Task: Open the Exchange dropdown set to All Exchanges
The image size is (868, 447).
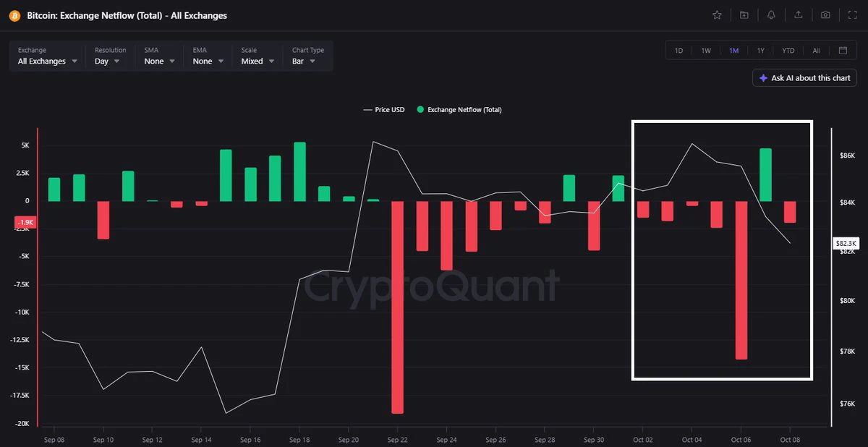Action: click(x=48, y=56)
